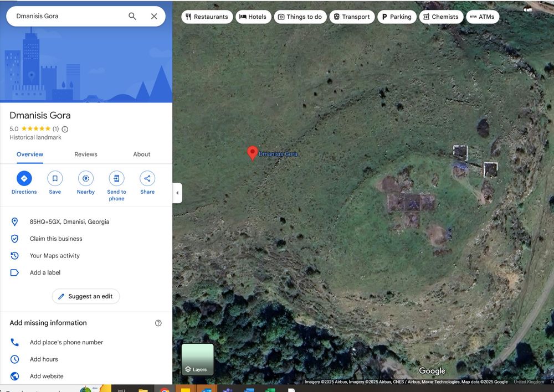This screenshot has width=554, height=392.
Task: Select Add place's phone number
Action: coord(66,342)
